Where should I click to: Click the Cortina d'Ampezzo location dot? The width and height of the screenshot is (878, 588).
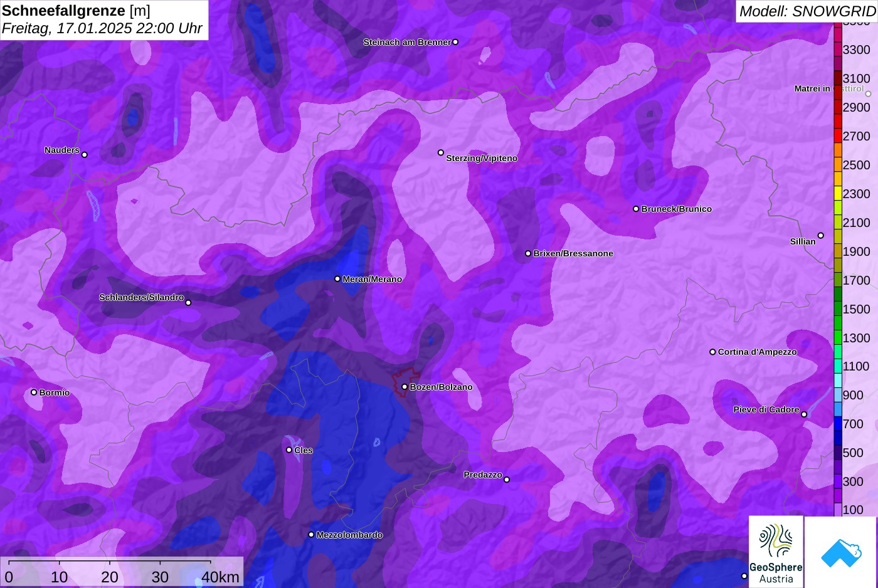coord(712,352)
